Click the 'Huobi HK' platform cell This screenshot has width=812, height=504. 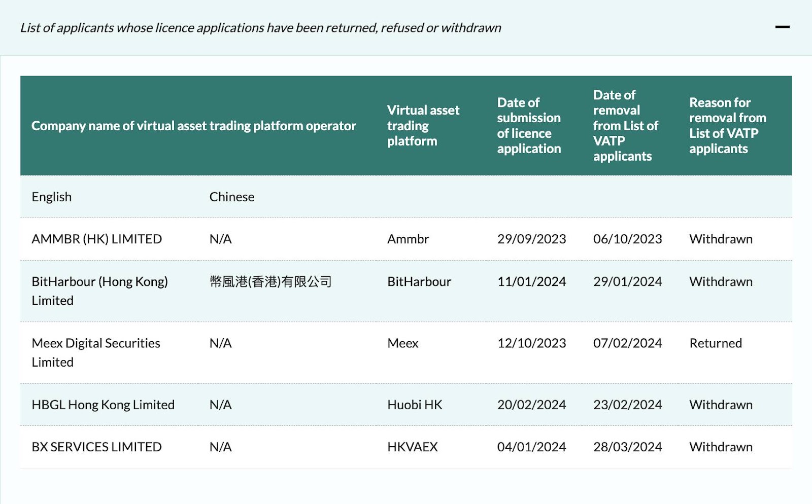415,405
